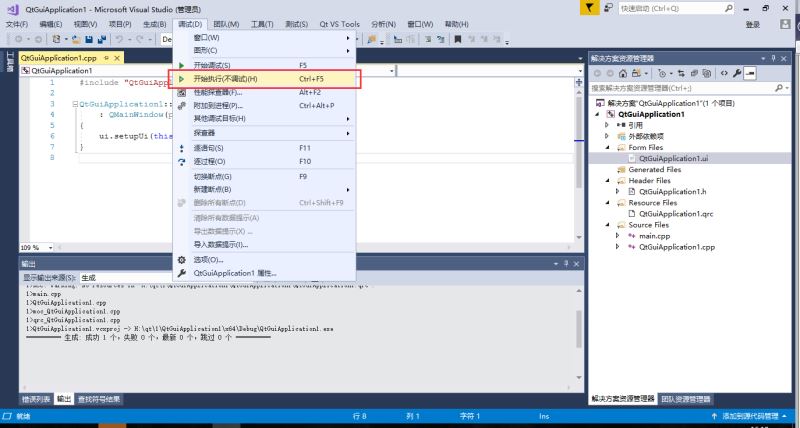This screenshot has width=800, height=428.
Task: Open the 生成(B) menu
Action: [155, 24]
